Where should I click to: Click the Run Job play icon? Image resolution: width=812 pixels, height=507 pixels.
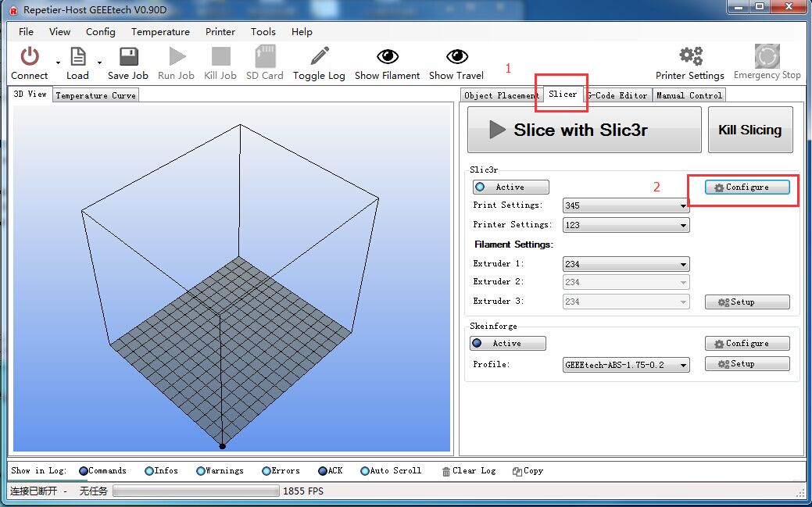(x=177, y=56)
